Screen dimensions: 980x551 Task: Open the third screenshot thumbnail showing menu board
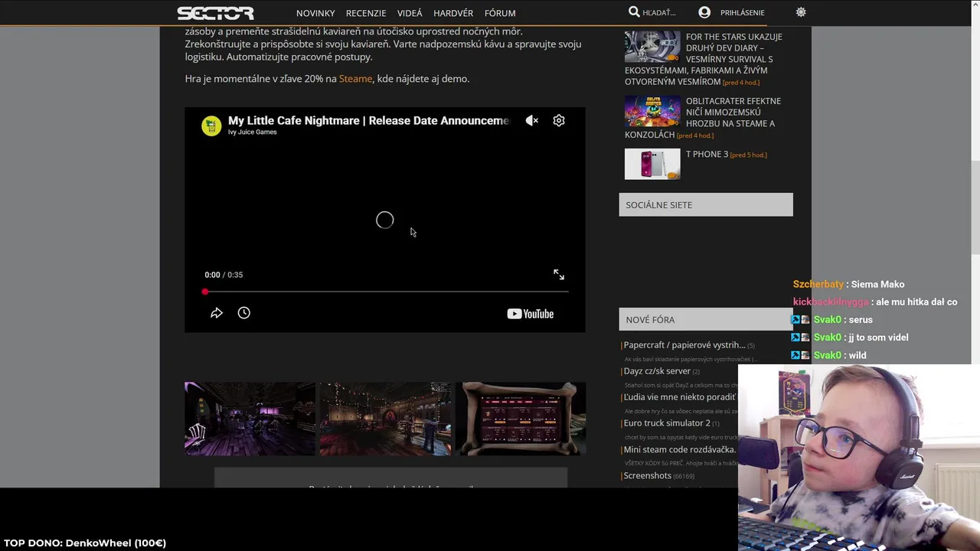point(521,419)
